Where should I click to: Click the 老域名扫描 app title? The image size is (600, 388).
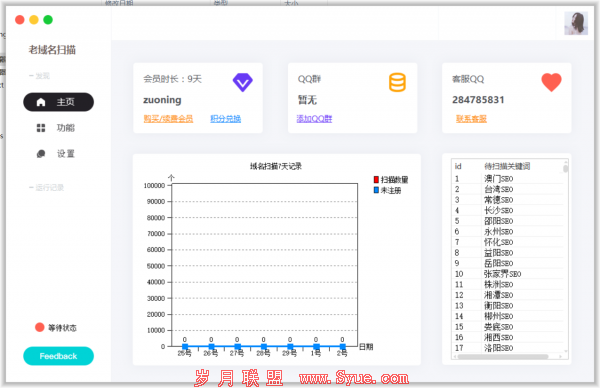coord(52,50)
